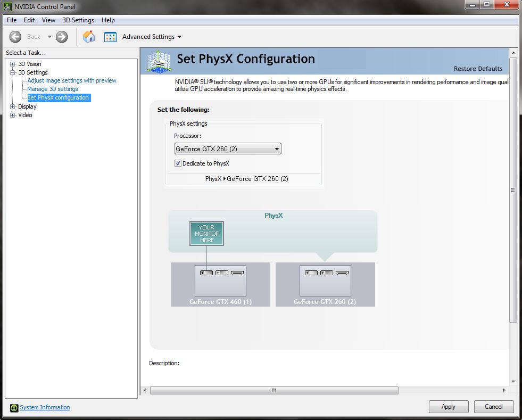
Task: Select the Video tree label
Action: pyautogui.click(x=26, y=115)
